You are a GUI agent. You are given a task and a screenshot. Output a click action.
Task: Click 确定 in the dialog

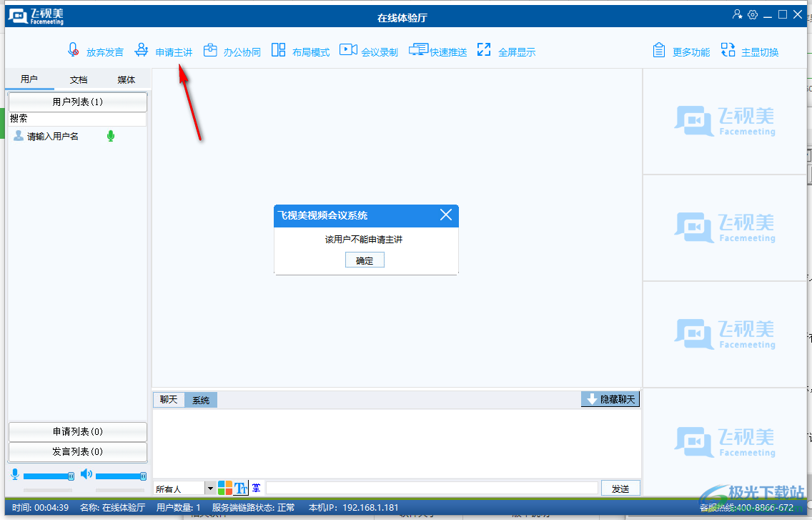(365, 260)
